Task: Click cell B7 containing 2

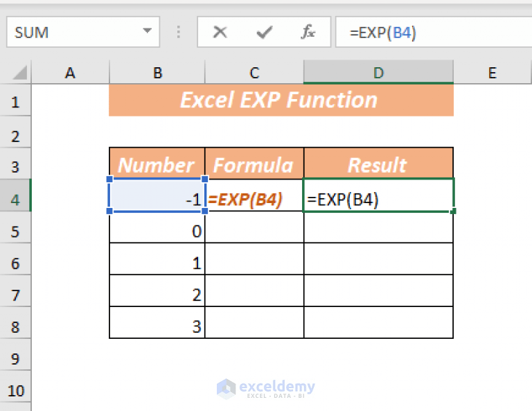Action: click(157, 291)
